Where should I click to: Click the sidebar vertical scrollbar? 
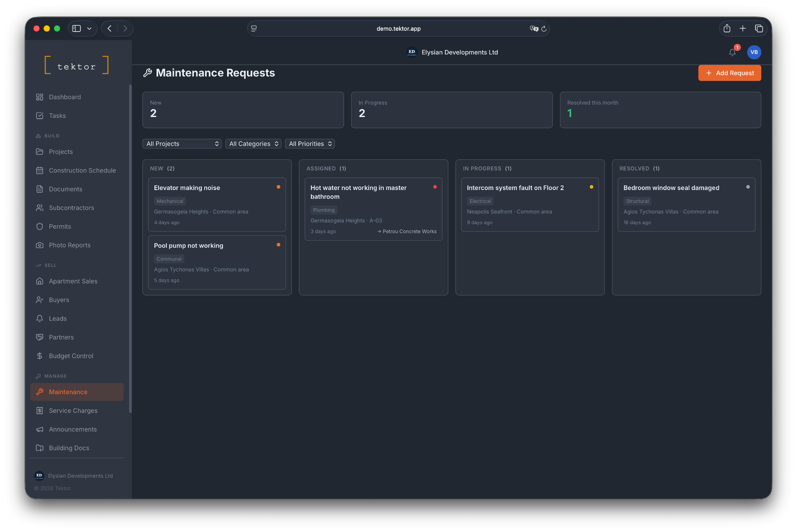(130, 249)
